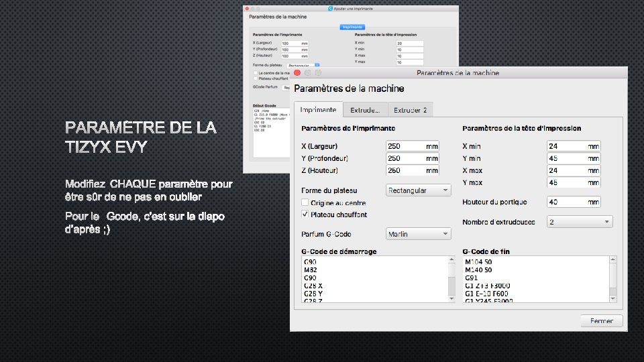Tick Le centre de la machine checkbox, back window
This screenshot has height=362, width=644.
(256, 73)
